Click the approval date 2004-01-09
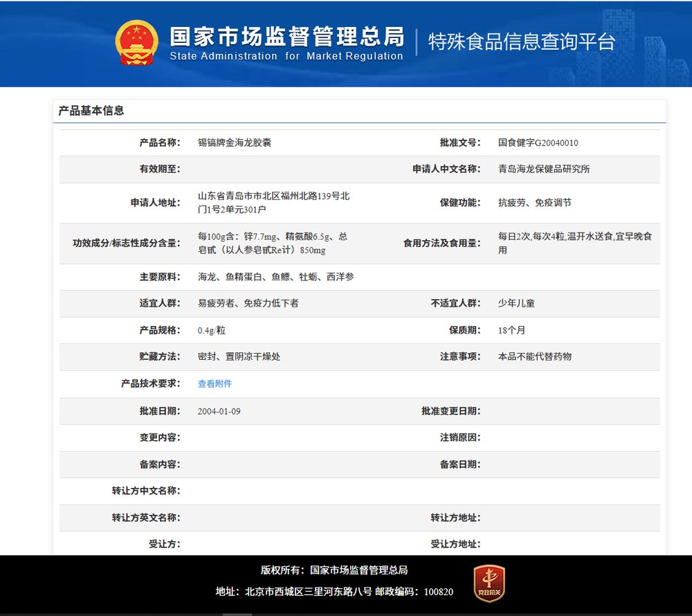This screenshot has height=616, width=692. click(x=219, y=411)
